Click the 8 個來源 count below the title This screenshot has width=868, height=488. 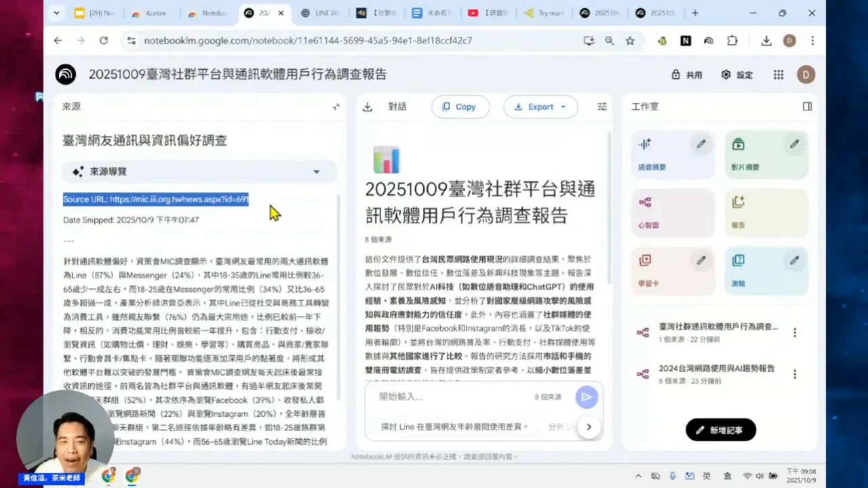(378, 239)
